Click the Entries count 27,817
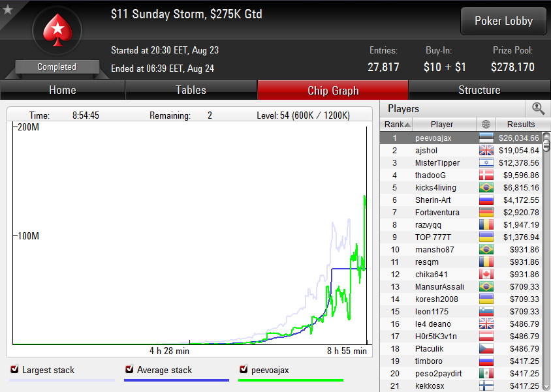551x392 pixels. (383, 67)
